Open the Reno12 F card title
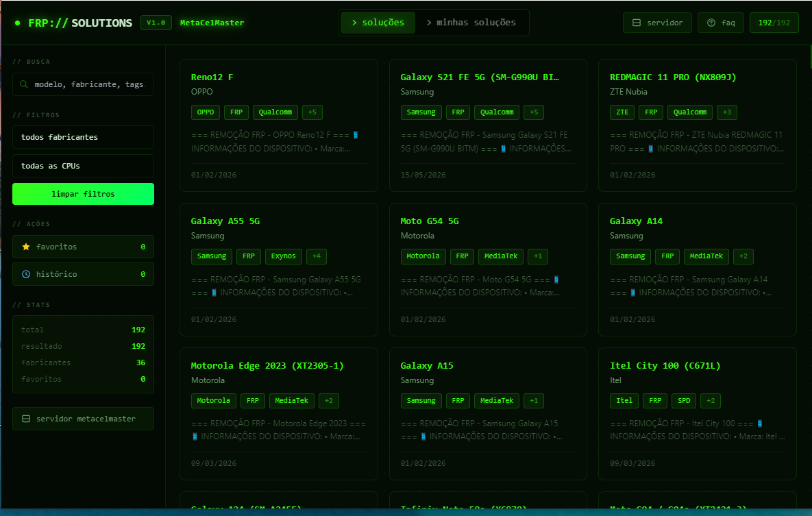The width and height of the screenshot is (812, 516). [212, 77]
